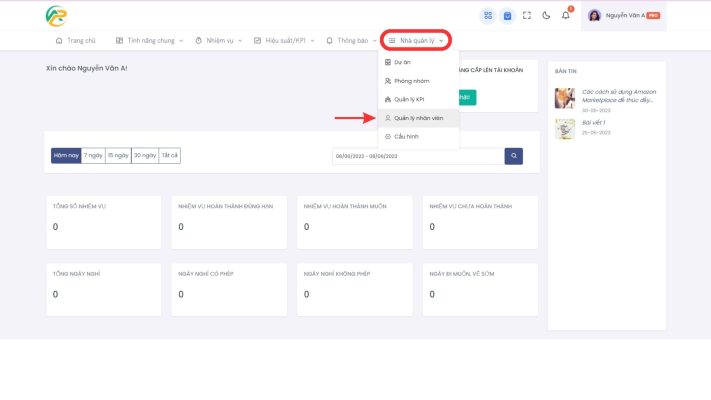This screenshot has width=711, height=400.
Task: Click the Ngày nghỉ không phép card
Action: (355, 289)
